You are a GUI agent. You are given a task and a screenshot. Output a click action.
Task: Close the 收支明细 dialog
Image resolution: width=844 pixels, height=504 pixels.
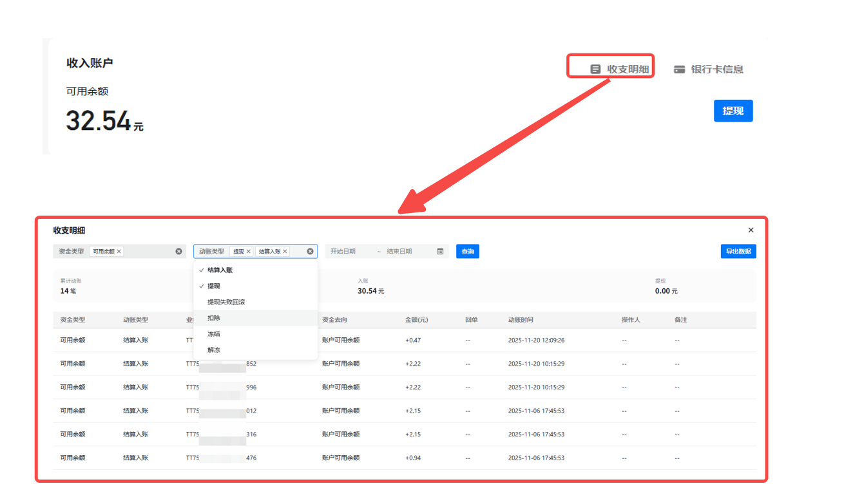[x=751, y=230]
